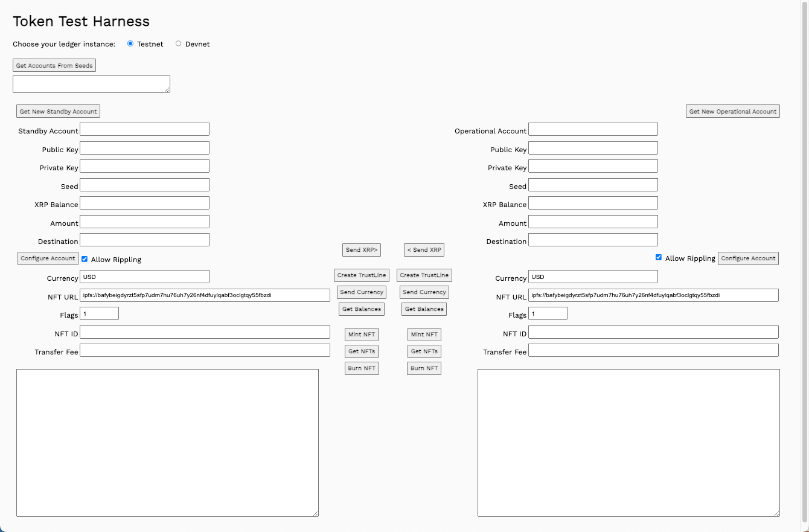Click the standby Configure Account button
This screenshot has width=809, height=532.
[48, 258]
